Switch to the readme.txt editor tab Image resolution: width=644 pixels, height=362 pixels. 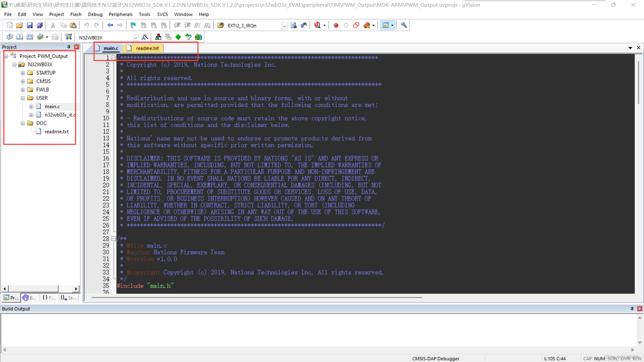[x=147, y=48]
